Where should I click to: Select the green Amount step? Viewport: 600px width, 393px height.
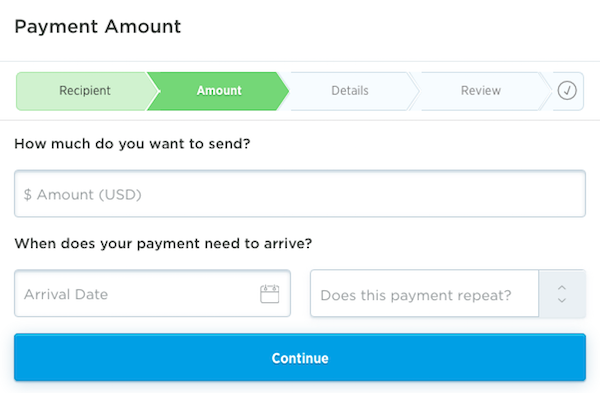coord(219,91)
